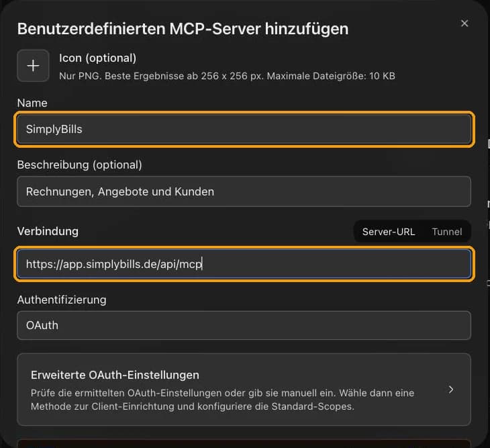Viewport: 490px width, 448px height.
Task: Click the Beschreibung (optional) label
Action: (x=79, y=165)
